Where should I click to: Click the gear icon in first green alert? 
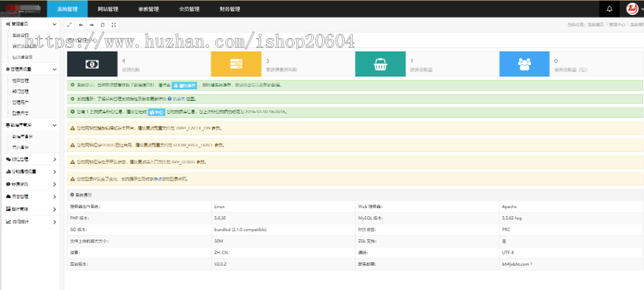pyautogui.click(x=73, y=85)
